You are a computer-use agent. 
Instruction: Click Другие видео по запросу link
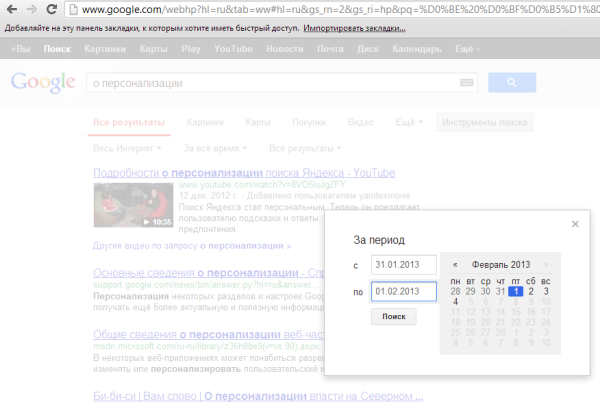click(x=192, y=246)
